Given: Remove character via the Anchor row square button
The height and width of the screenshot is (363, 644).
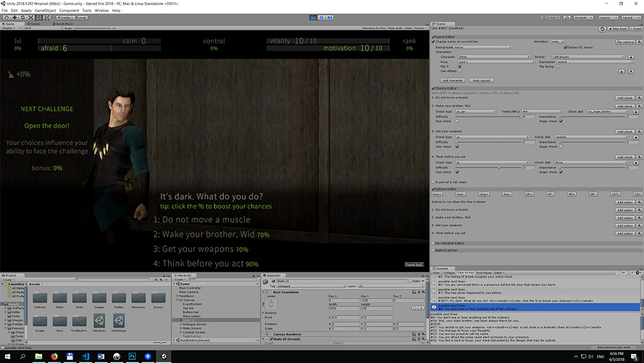Looking at the screenshot, I should (x=631, y=57).
